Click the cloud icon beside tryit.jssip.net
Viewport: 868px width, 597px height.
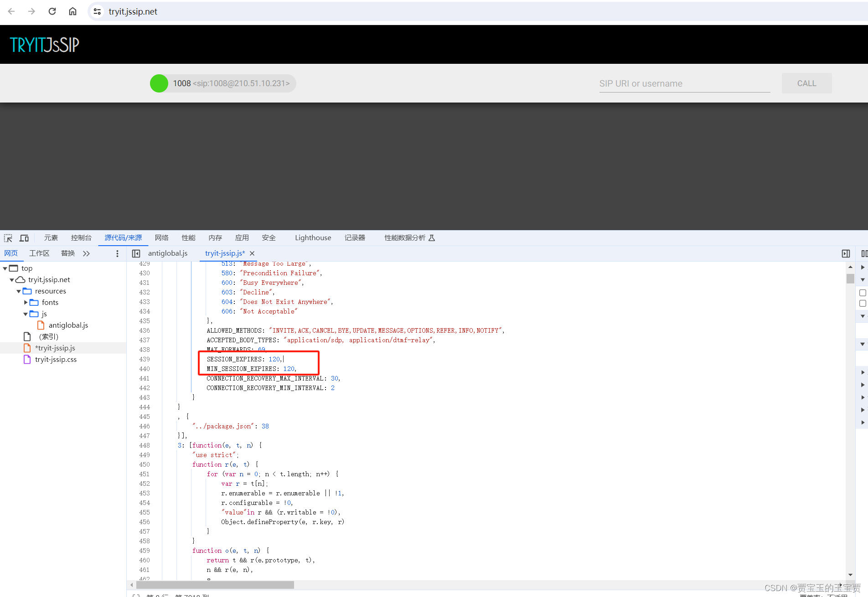(x=21, y=279)
